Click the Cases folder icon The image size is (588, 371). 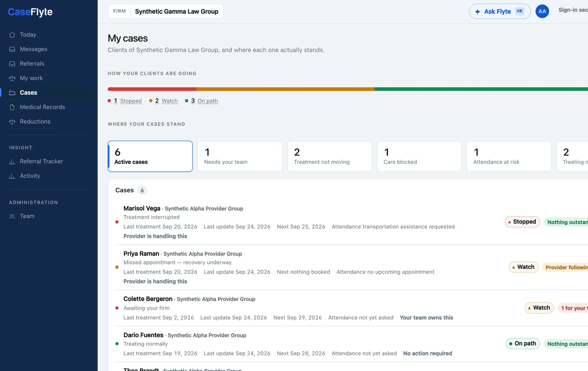click(12, 93)
